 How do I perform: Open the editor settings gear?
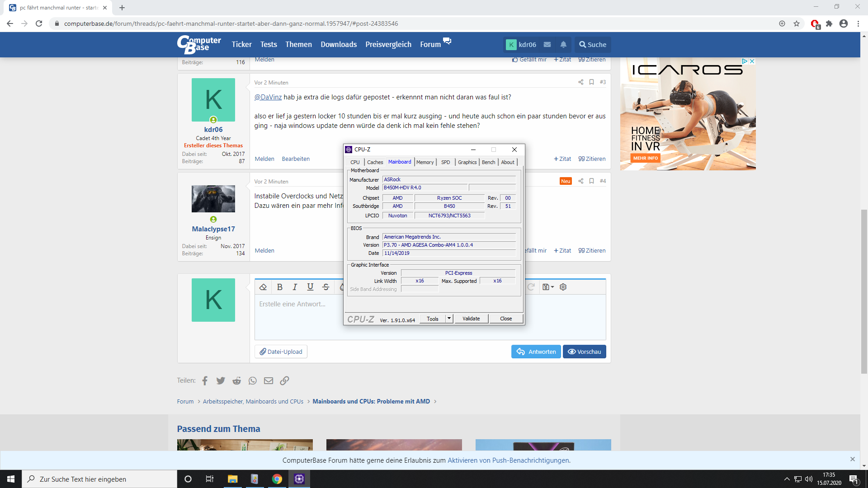pyautogui.click(x=563, y=287)
